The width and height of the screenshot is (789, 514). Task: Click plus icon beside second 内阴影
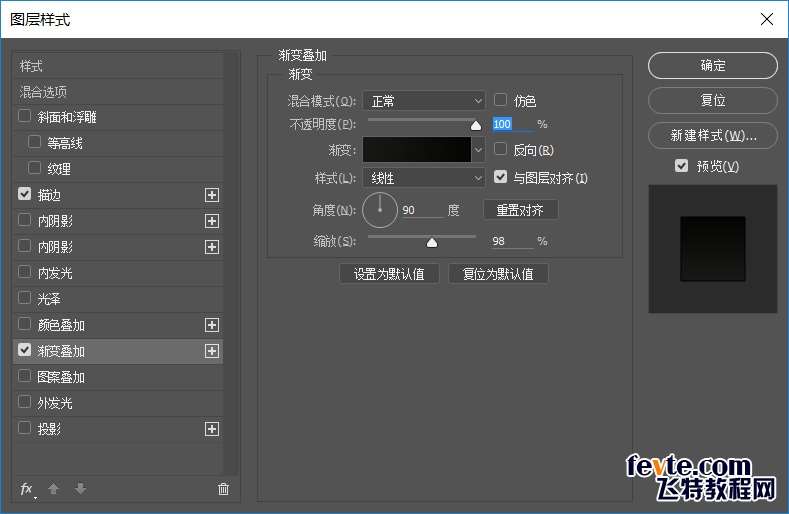[212, 247]
